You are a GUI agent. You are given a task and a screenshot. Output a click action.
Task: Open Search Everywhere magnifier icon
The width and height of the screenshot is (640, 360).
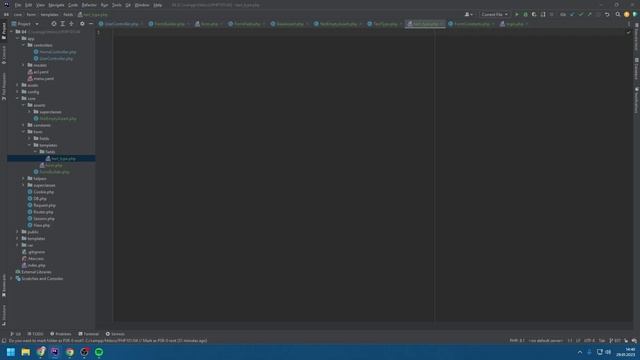tap(618, 14)
